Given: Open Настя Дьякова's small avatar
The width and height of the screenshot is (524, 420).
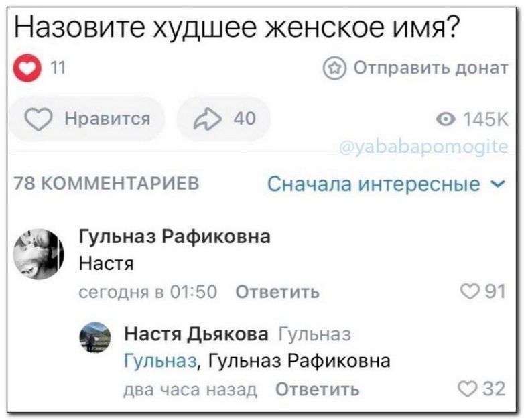Looking at the screenshot, I should point(94,337).
